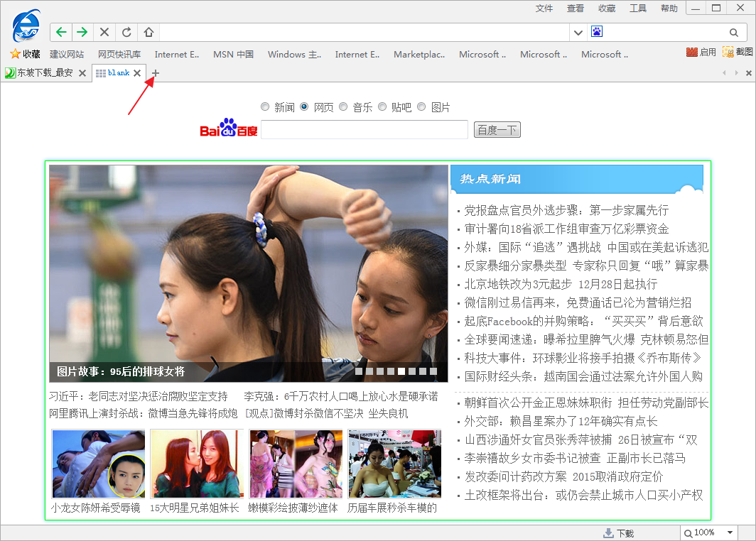Close the blank tab

click(137, 72)
